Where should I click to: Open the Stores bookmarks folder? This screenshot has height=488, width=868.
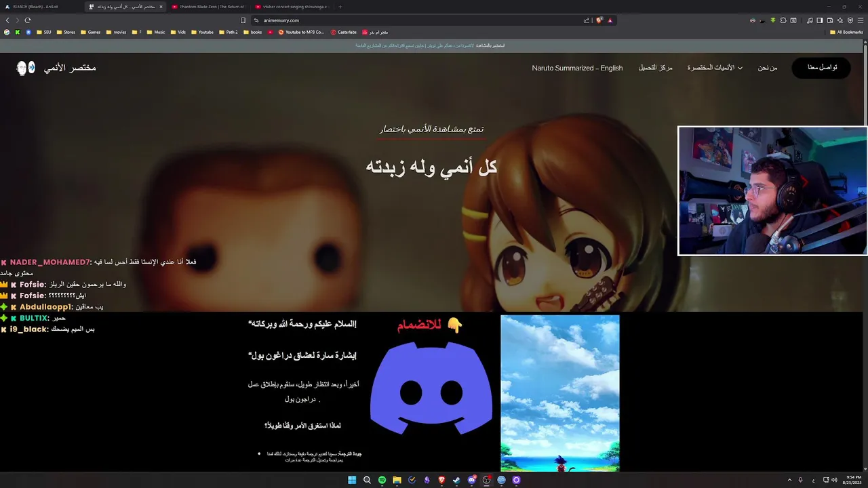66,32
